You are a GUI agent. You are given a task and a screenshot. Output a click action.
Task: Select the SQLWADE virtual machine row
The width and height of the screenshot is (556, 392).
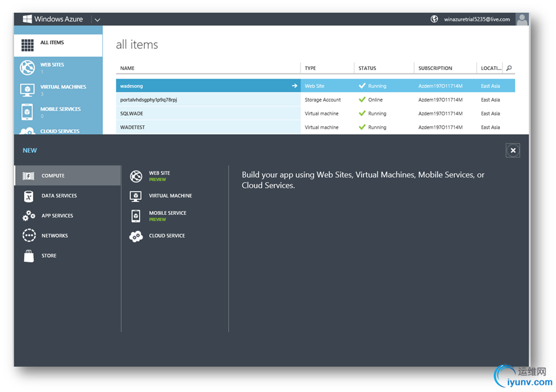[315, 114]
